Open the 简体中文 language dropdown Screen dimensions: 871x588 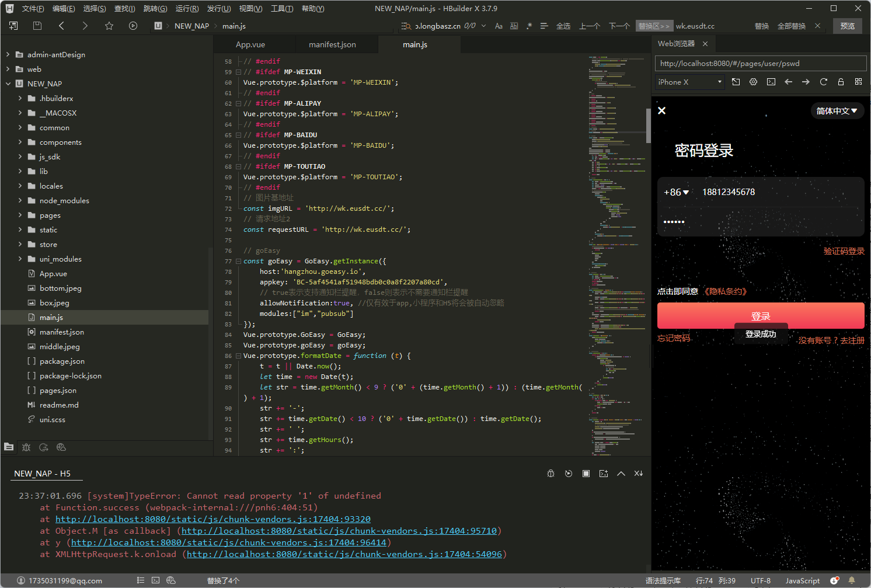tap(837, 111)
